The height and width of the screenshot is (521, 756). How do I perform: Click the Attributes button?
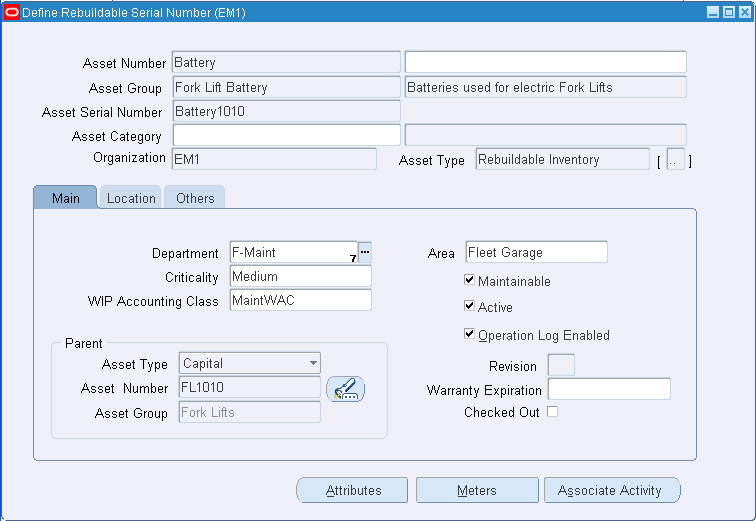tap(352, 490)
